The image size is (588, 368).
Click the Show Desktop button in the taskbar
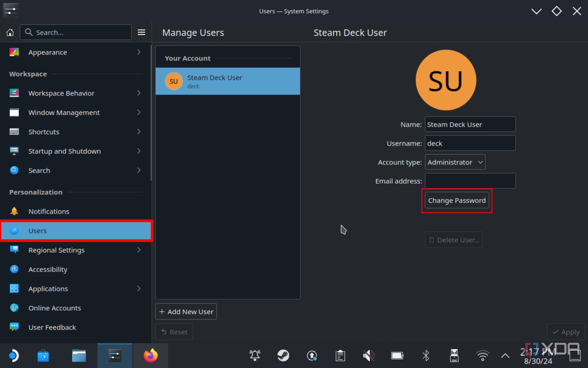point(575,355)
